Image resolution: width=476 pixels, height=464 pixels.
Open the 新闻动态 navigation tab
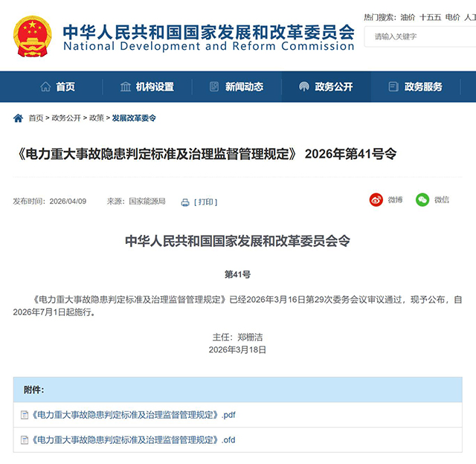click(x=237, y=87)
